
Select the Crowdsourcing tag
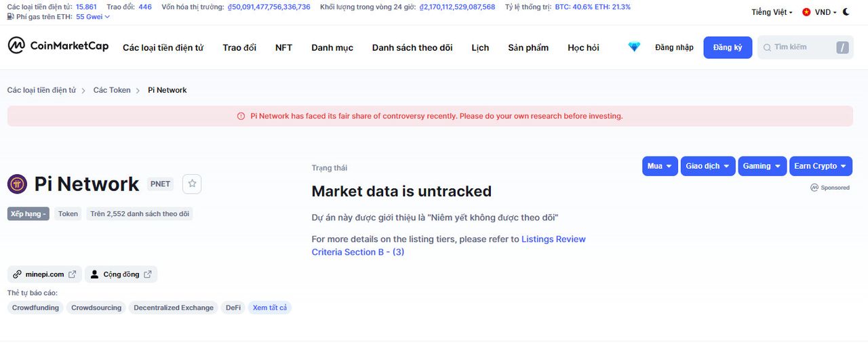tap(96, 308)
